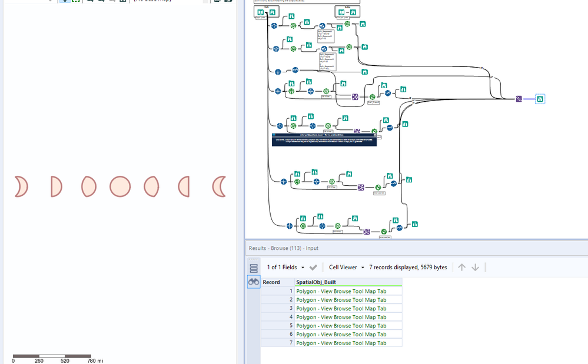The image size is (588, 364).
Task: Click the leftmost crescent polygon on map
Action: click(24, 186)
